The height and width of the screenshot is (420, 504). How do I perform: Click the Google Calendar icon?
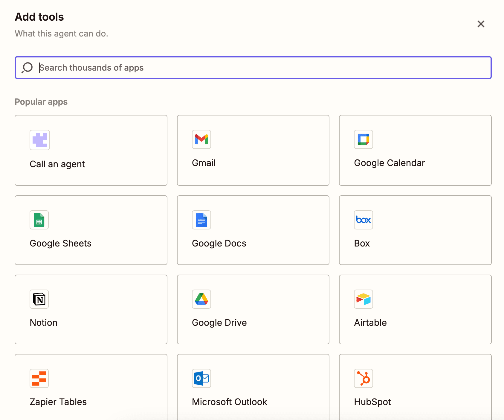pyautogui.click(x=364, y=139)
